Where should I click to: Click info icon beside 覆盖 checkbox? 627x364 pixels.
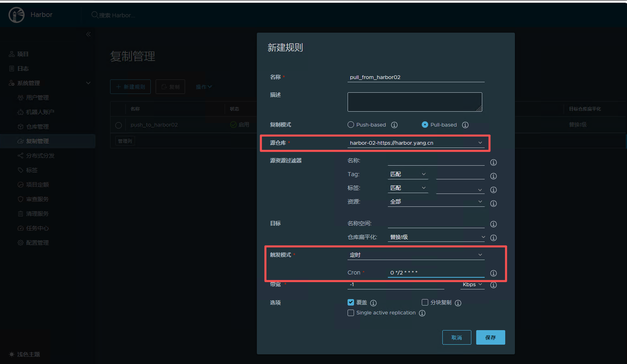[x=373, y=303]
